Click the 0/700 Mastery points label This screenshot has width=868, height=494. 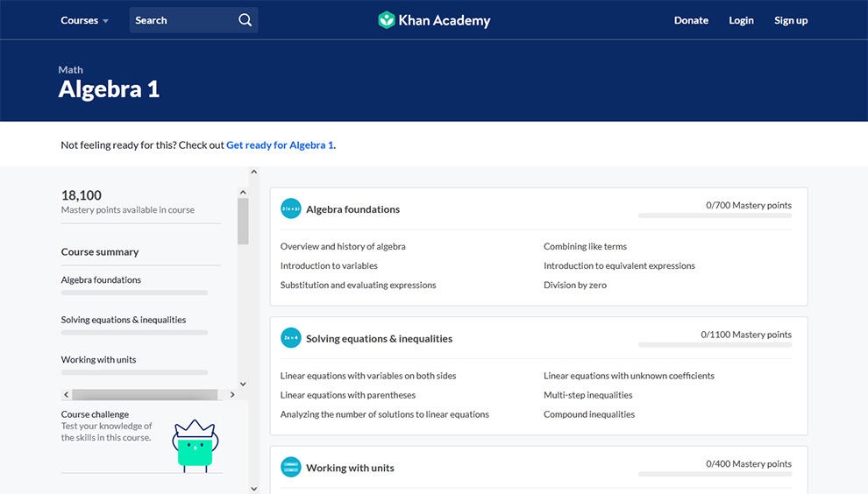coord(749,205)
